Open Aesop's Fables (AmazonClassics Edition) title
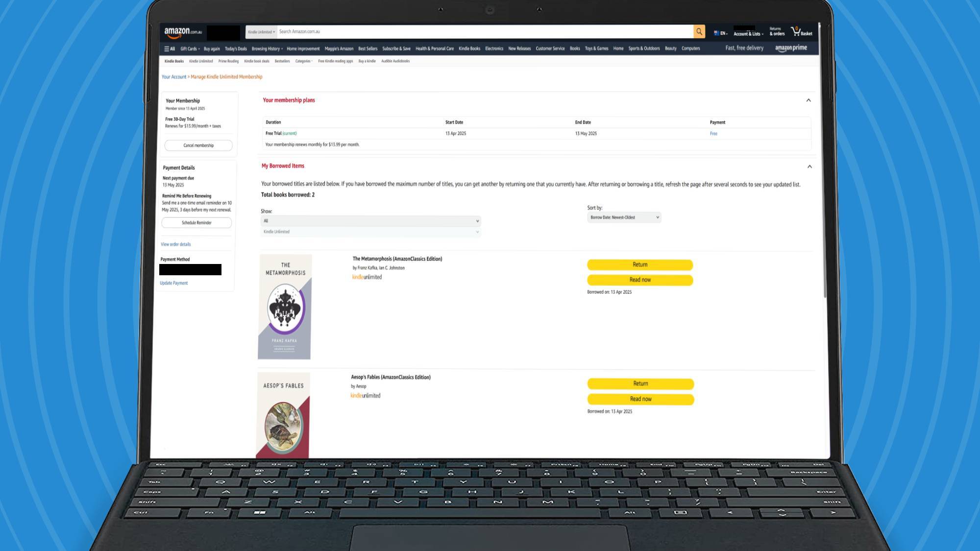 (x=391, y=378)
